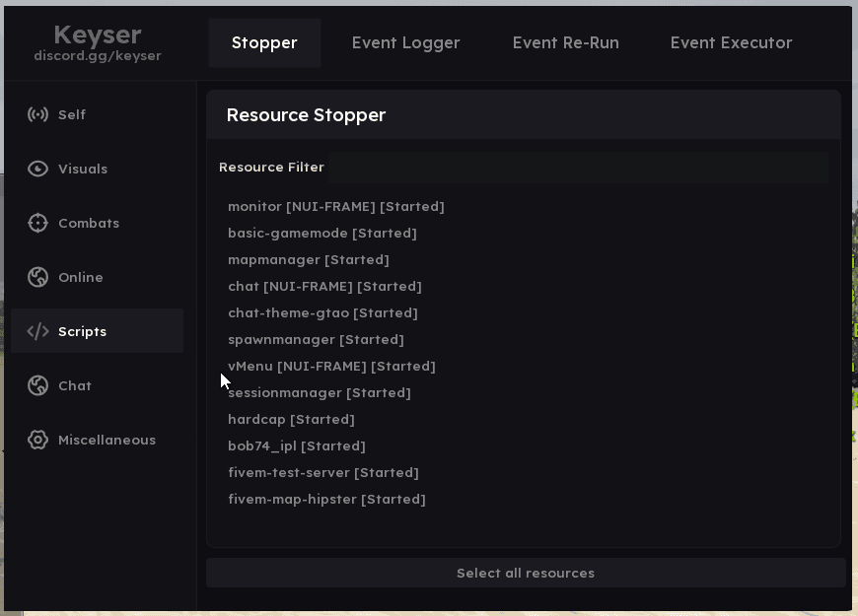Click the Chat globe icon
The width and height of the screenshot is (858, 616).
coord(37,385)
